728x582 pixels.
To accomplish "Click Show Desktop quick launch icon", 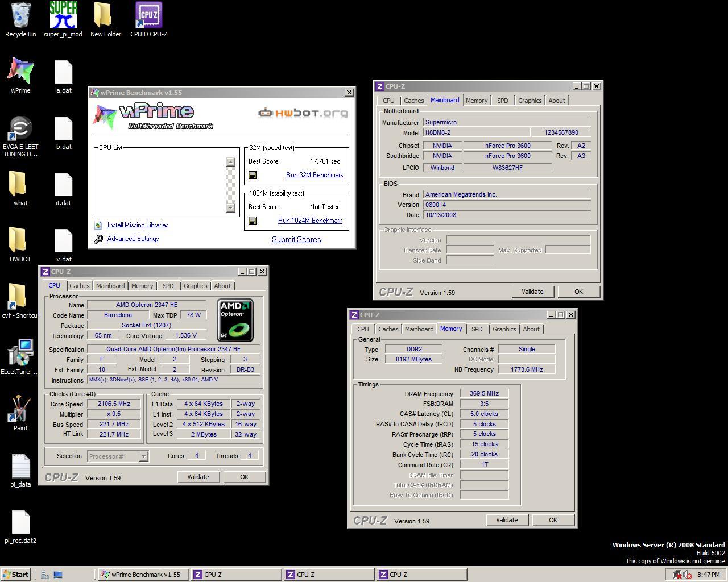I will point(57,575).
